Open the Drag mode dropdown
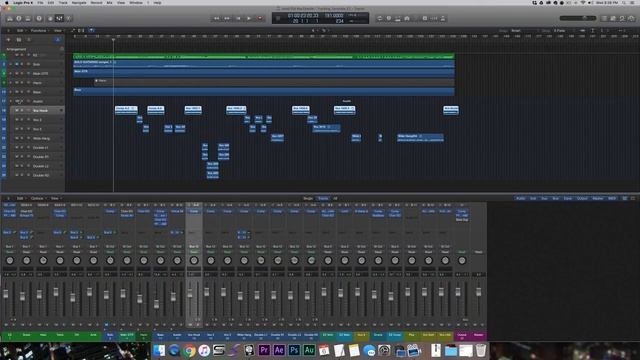The width and height of the screenshot is (640, 360). 564,31
